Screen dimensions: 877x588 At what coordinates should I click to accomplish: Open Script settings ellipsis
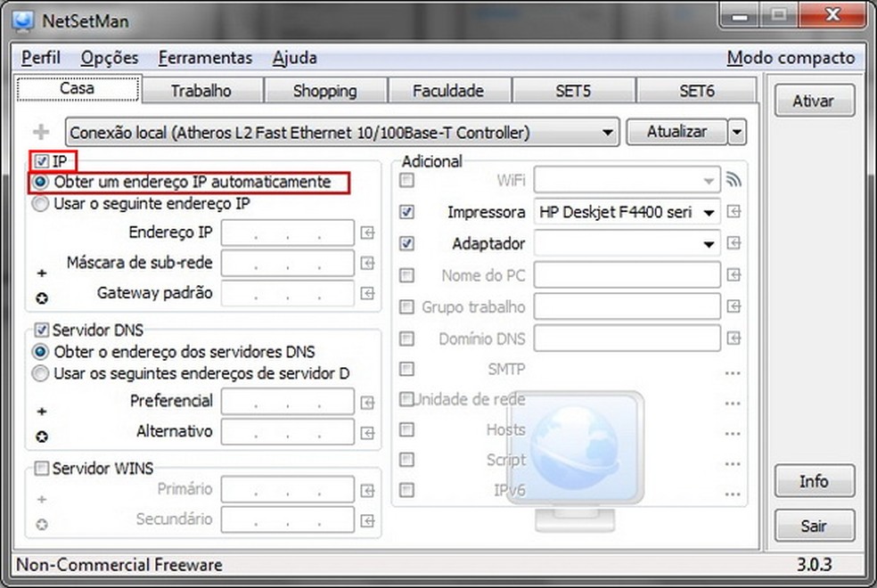point(733,464)
